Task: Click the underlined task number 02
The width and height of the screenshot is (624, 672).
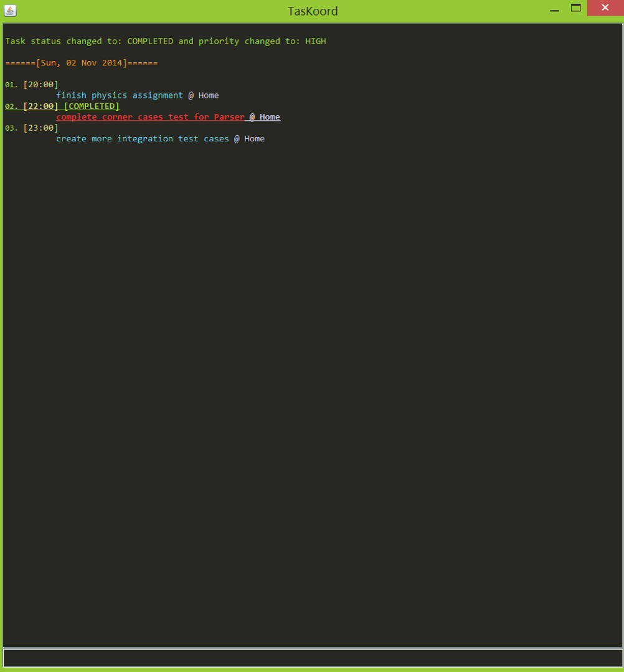Action: pos(11,106)
